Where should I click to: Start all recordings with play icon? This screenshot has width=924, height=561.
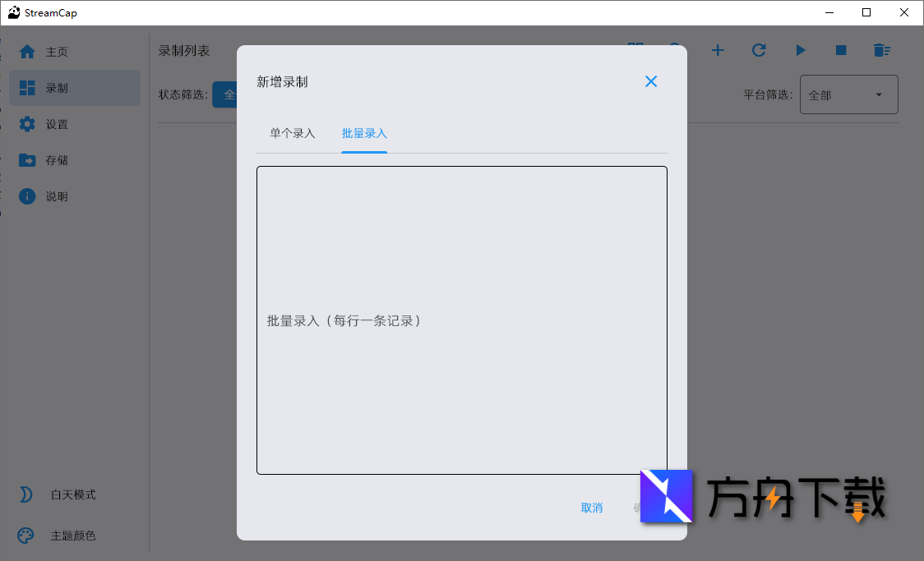tap(800, 50)
